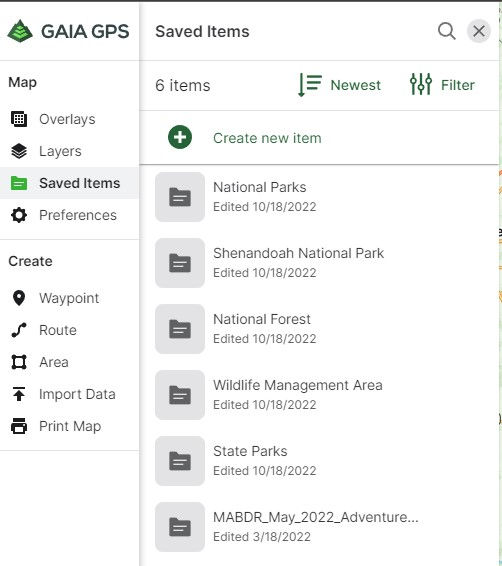Select the Waypoint pin icon
This screenshot has width=502, height=566.
[19, 298]
